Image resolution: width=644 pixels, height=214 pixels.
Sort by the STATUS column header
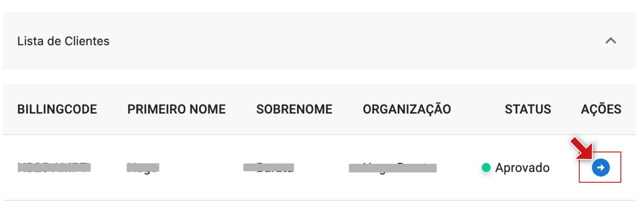[x=527, y=109]
